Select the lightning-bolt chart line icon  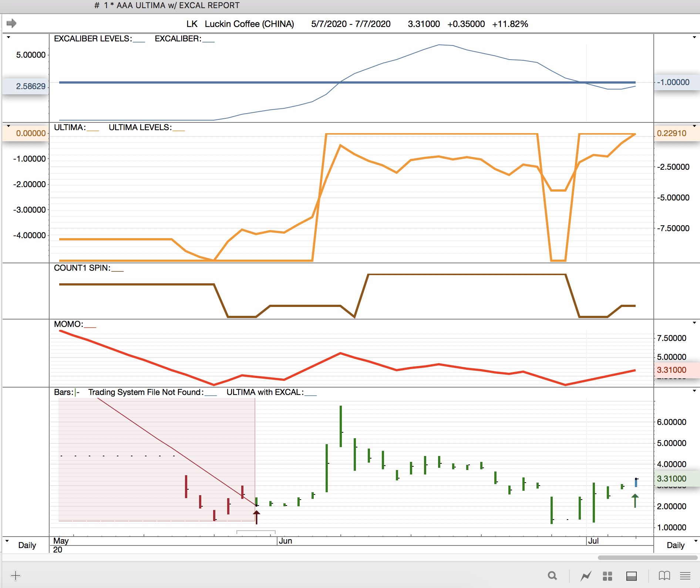tap(586, 576)
